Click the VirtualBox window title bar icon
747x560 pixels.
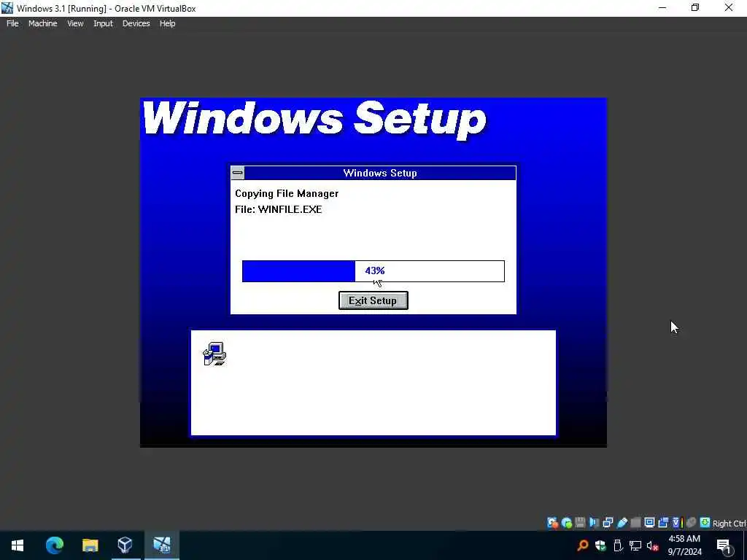click(7, 8)
